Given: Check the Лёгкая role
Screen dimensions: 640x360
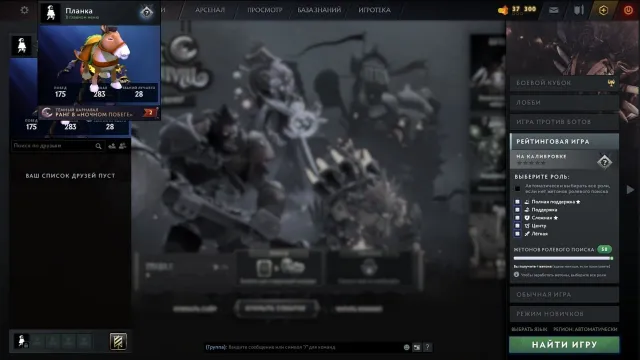Looking at the screenshot, I should pyautogui.click(x=518, y=233).
